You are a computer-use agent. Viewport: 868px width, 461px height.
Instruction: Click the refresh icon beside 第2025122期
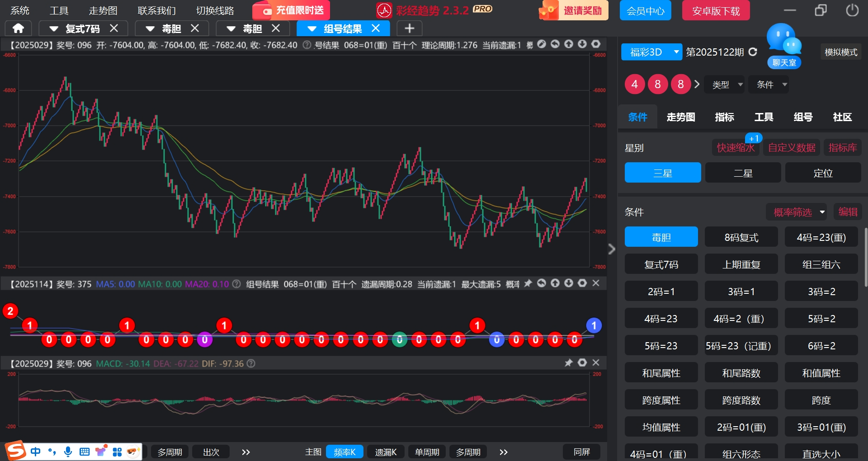click(x=753, y=52)
